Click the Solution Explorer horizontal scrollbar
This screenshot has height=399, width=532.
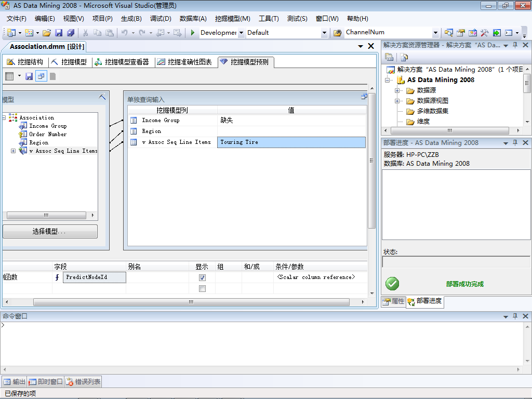[450, 130]
